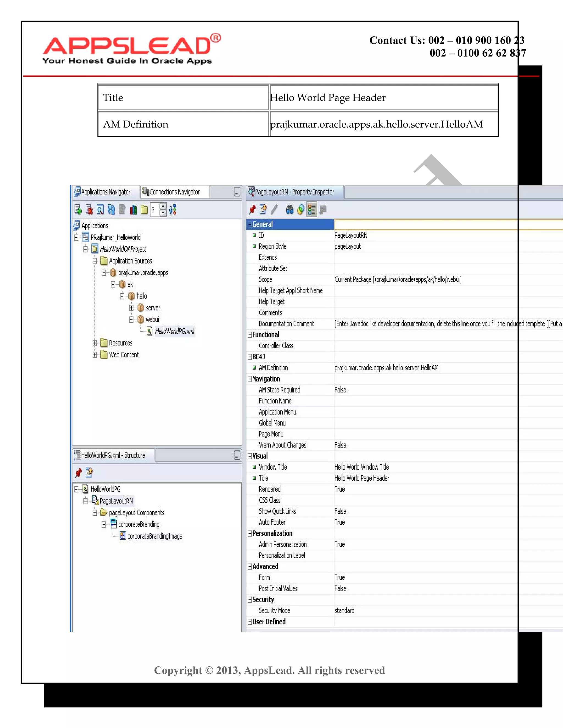
Task: Expand the Resources folder
Action: (95, 343)
